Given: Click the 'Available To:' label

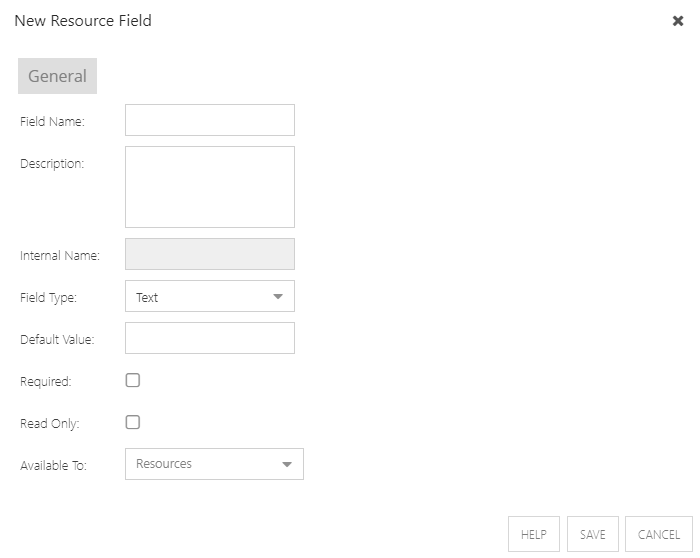Looking at the screenshot, I should (53, 466).
